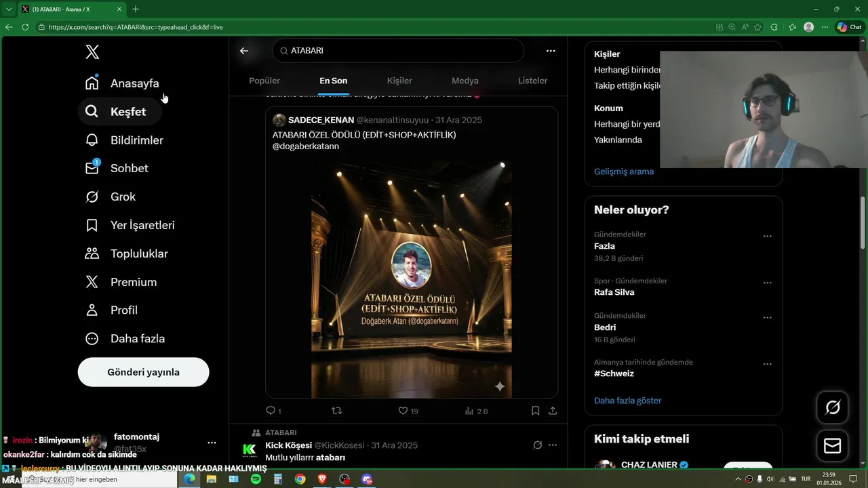Open browser profile avatar
This screenshot has height=488, width=868.
(808, 27)
